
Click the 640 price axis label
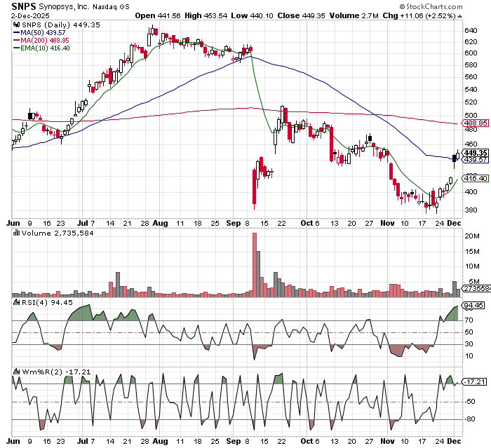471,31
